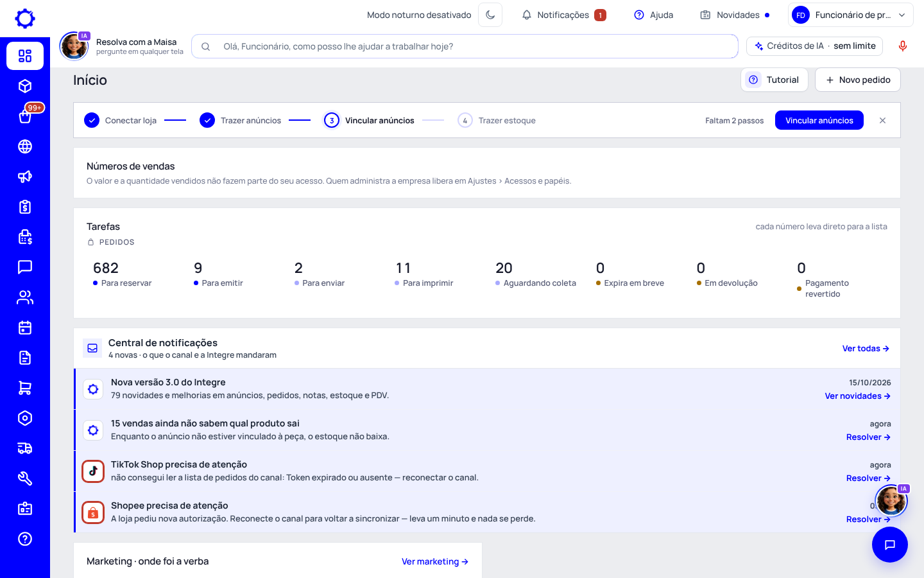
Task: Open the delivery truck icon in sidebar
Action: pos(25,448)
